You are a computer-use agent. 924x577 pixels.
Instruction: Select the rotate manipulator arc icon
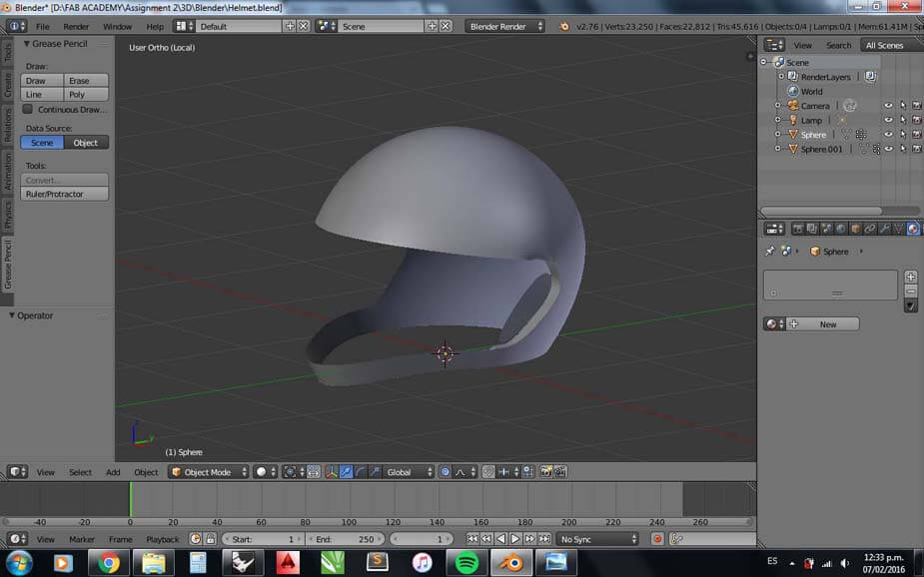click(x=360, y=472)
